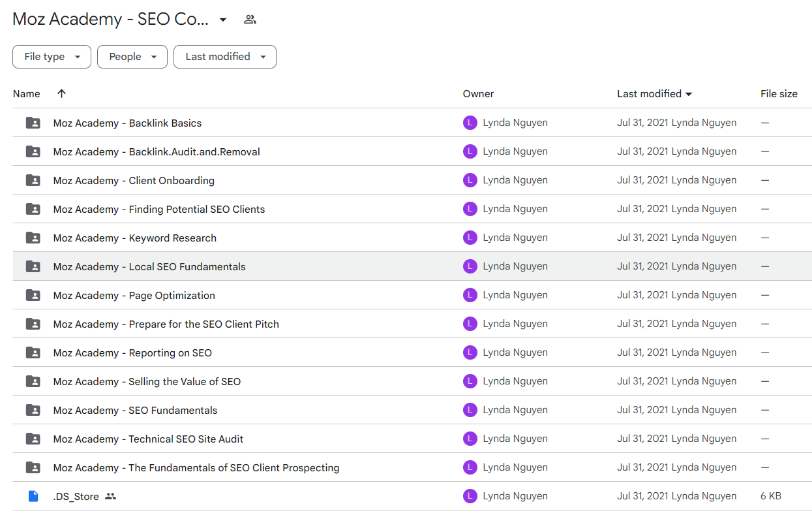Open The Fundamentals of SEO Client Prospecting folder
This screenshot has height=532, width=812.
click(x=196, y=467)
